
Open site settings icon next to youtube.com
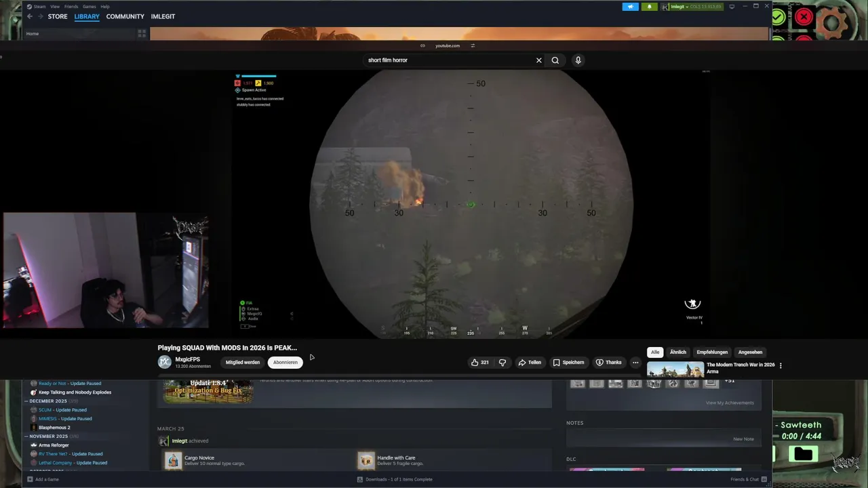(x=473, y=45)
